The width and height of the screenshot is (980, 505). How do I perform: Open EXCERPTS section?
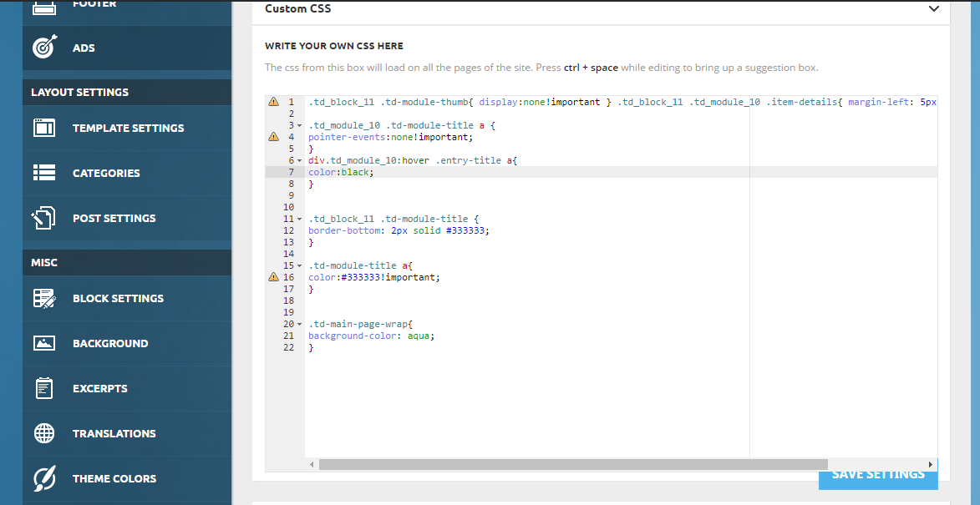pos(127,388)
